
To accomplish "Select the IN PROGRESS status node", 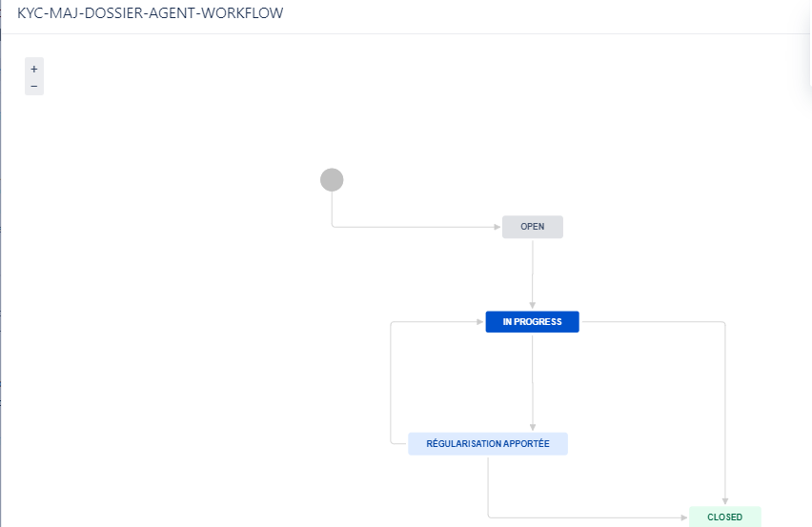I will click(533, 322).
